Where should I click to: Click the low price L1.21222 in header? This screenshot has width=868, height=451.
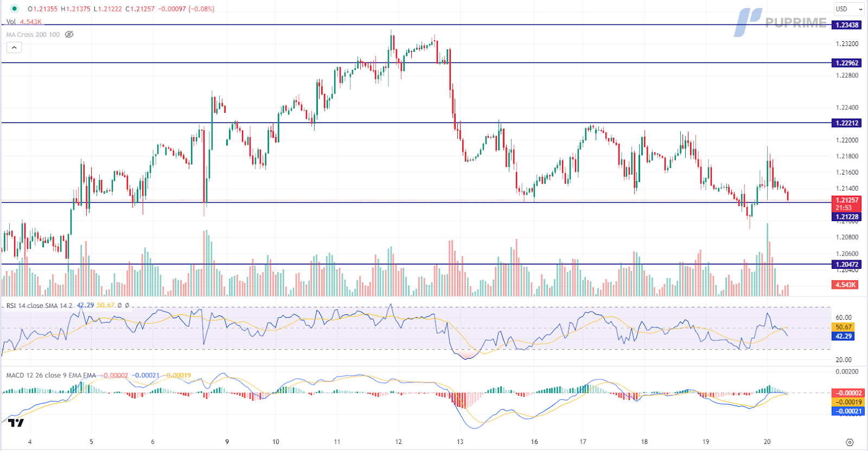(107, 9)
